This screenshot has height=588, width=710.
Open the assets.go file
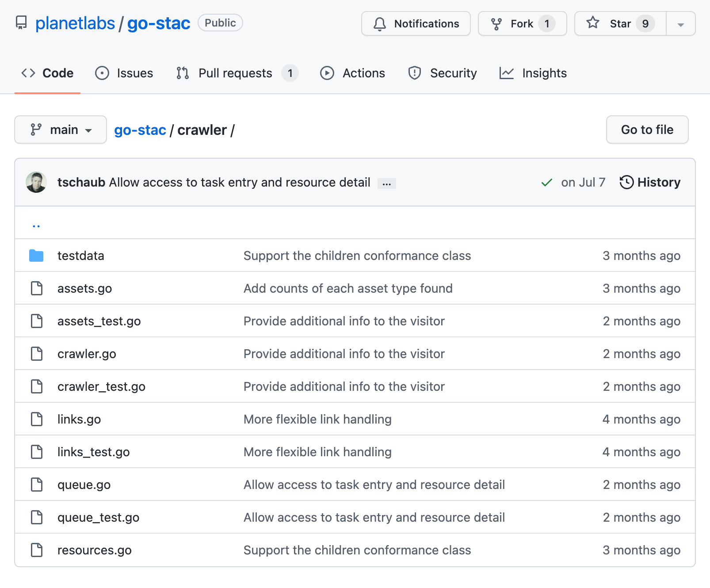(x=85, y=288)
